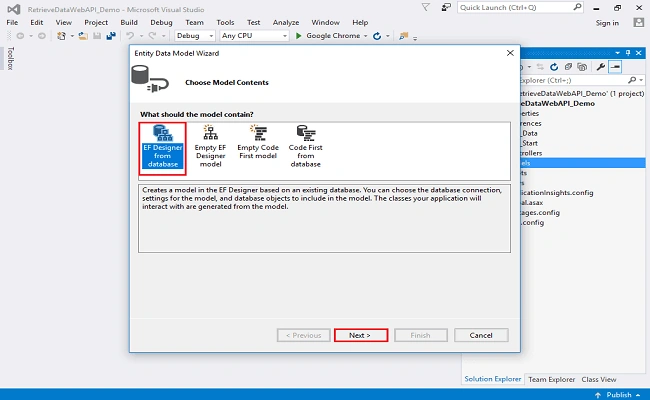Open the Project menu
The width and height of the screenshot is (650, 400).
pyautogui.click(x=96, y=22)
